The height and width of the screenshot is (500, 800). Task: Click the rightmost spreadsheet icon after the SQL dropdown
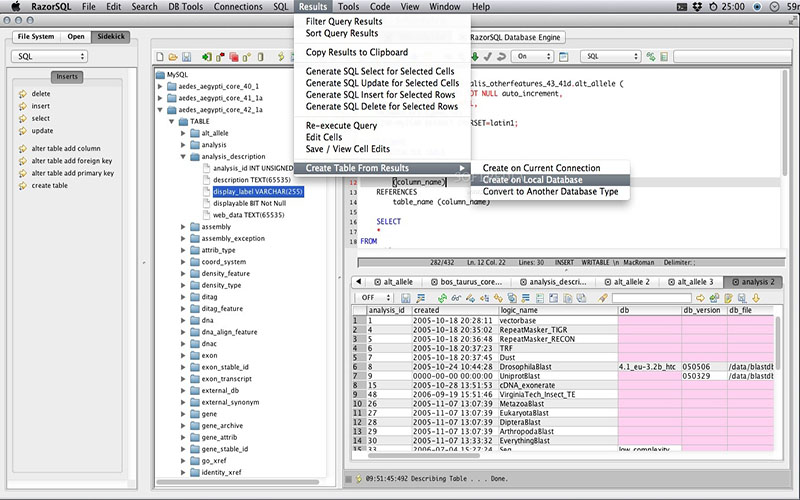[x=664, y=57]
